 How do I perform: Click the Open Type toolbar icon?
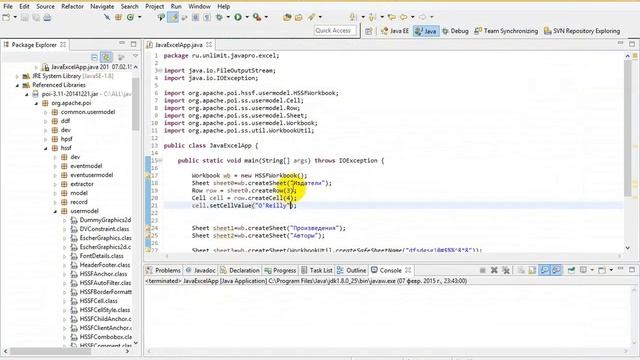click(287, 17)
